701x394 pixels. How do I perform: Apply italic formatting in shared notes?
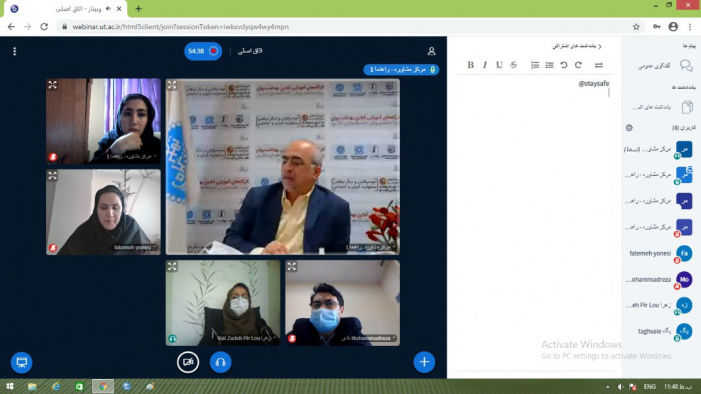pyautogui.click(x=485, y=65)
